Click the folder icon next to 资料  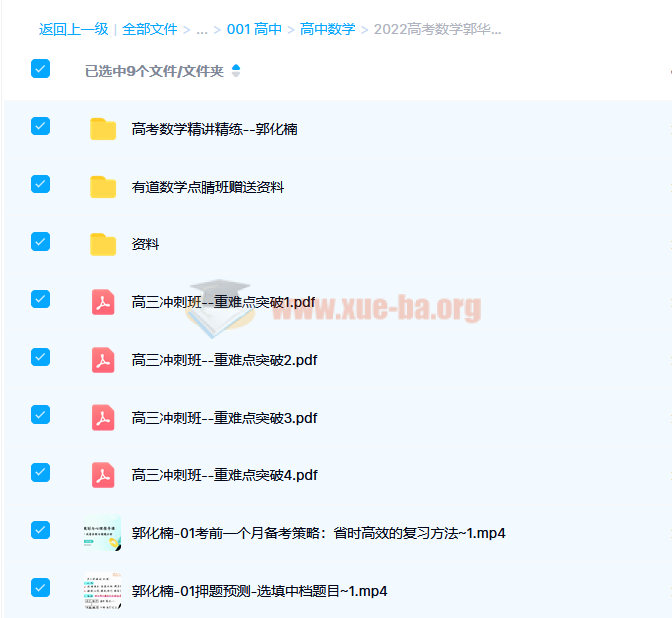point(103,244)
